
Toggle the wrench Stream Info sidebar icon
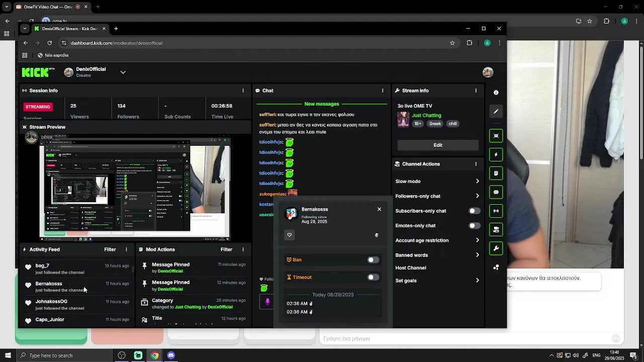pyautogui.click(x=496, y=248)
